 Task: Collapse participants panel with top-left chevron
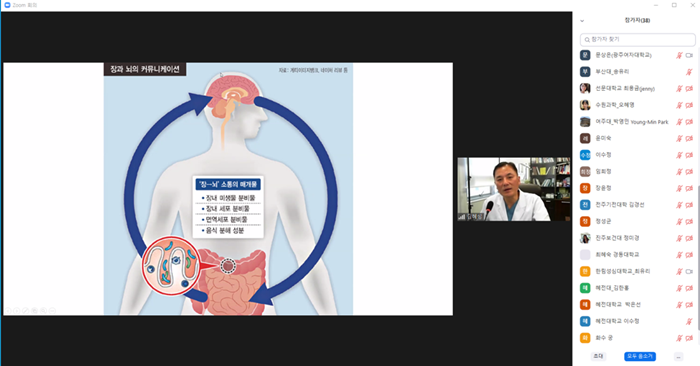[582, 21]
